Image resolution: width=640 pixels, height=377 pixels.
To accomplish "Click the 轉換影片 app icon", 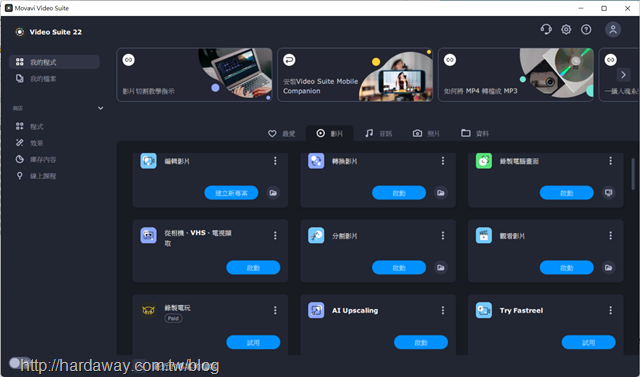I will [x=316, y=161].
